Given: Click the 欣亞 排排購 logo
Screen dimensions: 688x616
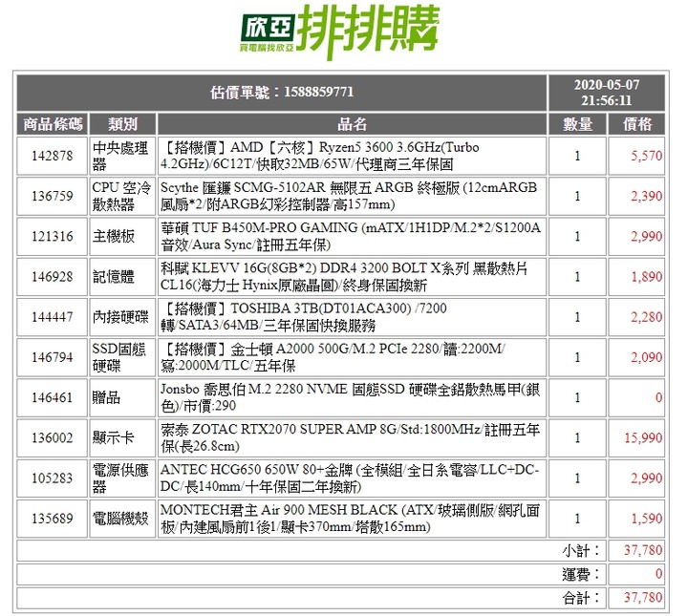Looking at the screenshot, I should [x=339, y=32].
